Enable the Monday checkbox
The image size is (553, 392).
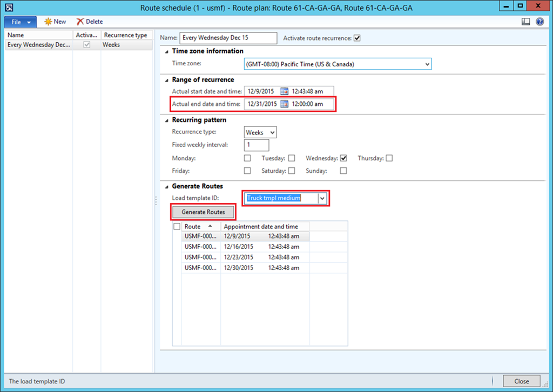[x=247, y=158]
